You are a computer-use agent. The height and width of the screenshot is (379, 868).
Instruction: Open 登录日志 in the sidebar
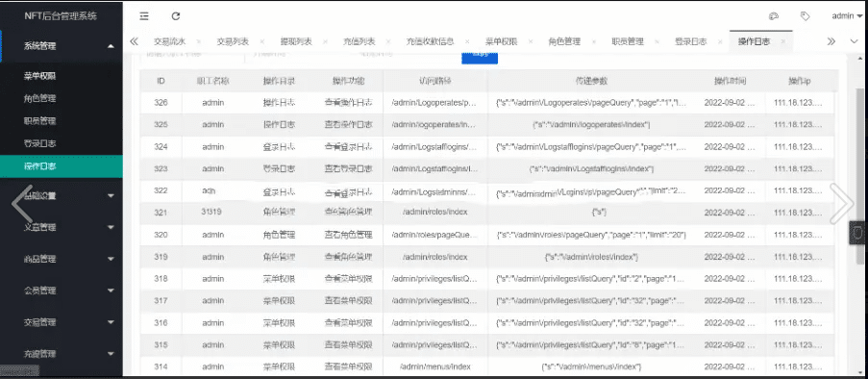[x=39, y=143]
